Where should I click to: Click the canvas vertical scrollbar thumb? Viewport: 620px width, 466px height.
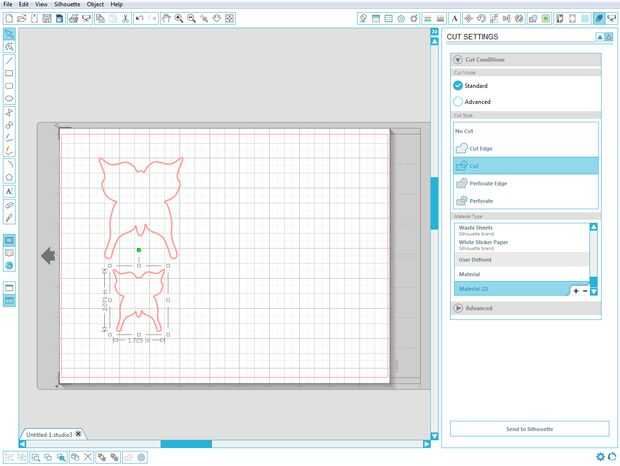[x=435, y=203]
